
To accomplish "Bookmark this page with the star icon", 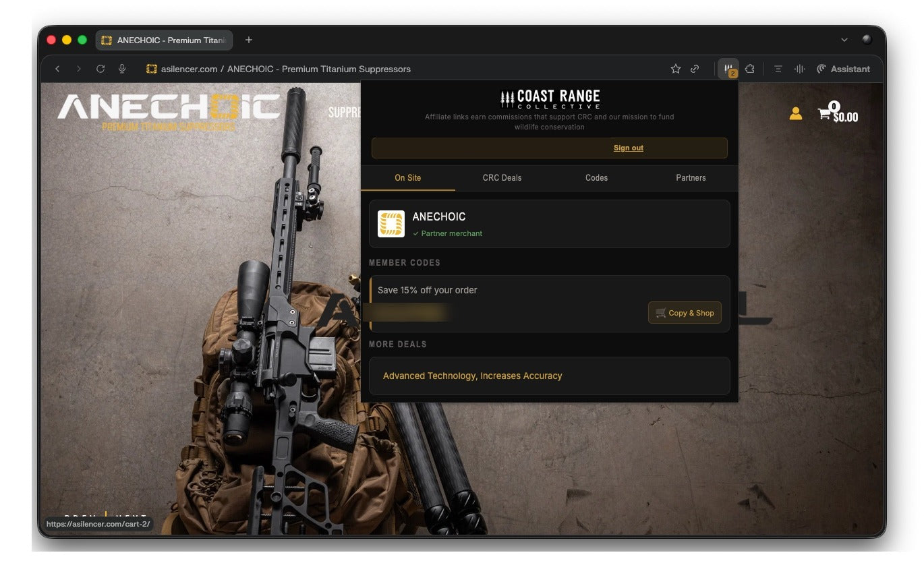I will click(675, 69).
